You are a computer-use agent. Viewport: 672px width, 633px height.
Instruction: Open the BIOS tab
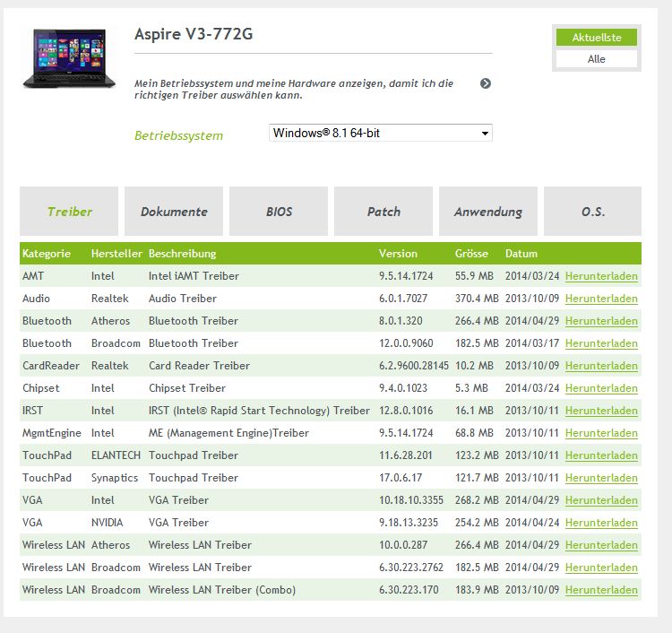(x=279, y=212)
